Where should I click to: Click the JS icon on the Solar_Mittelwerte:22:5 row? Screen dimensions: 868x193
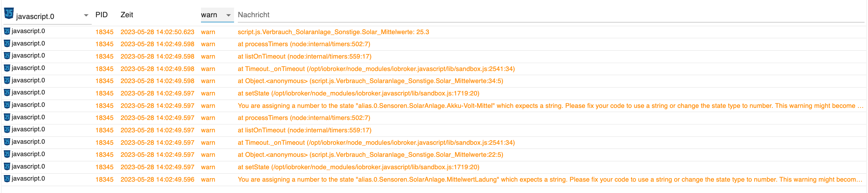coord(7,154)
